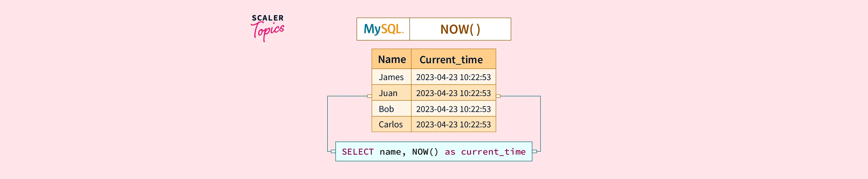Screen dimensions: 868x179
Task: Click connector square left of query box
Action: coord(333,151)
